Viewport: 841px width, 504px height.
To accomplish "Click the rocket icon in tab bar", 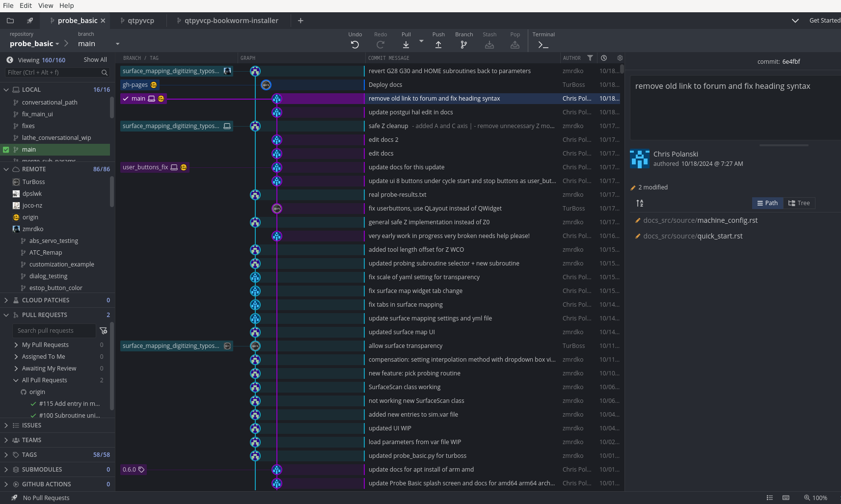I will point(30,21).
